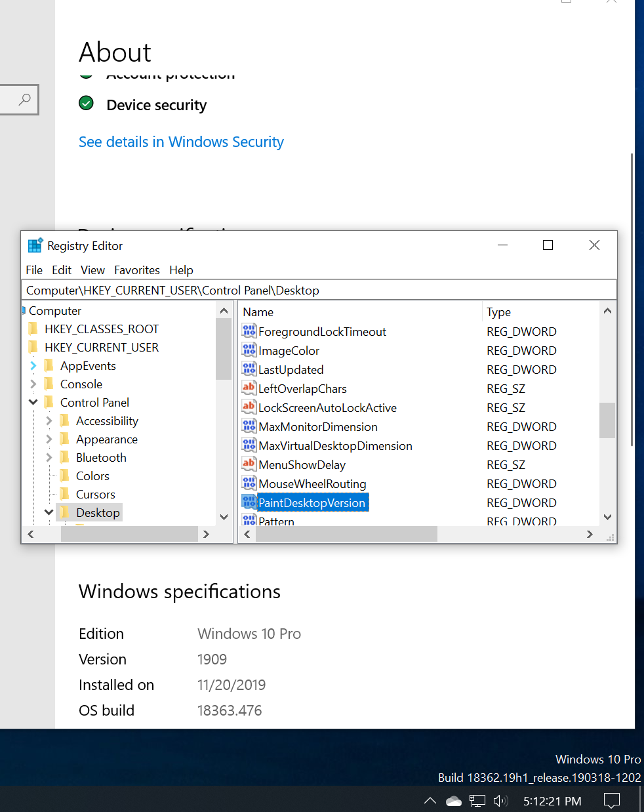Click the AppEvents folder icon
Image resolution: width=644 pixels, height=812 pixels.
tap(49, 365)
